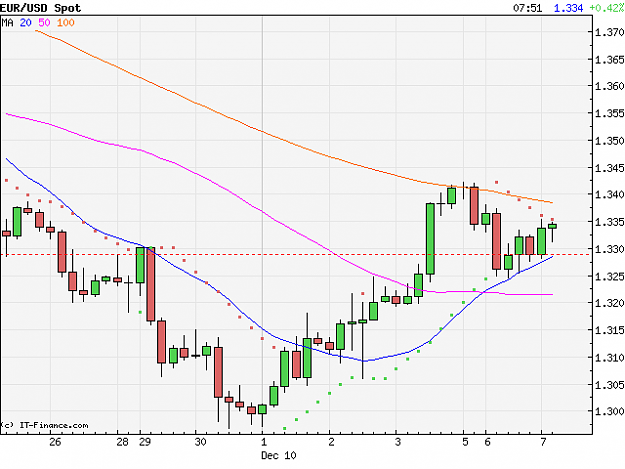Click the 1.315 price axis label
This screenshot has width=625, height=469.
(x=609, y=330)
